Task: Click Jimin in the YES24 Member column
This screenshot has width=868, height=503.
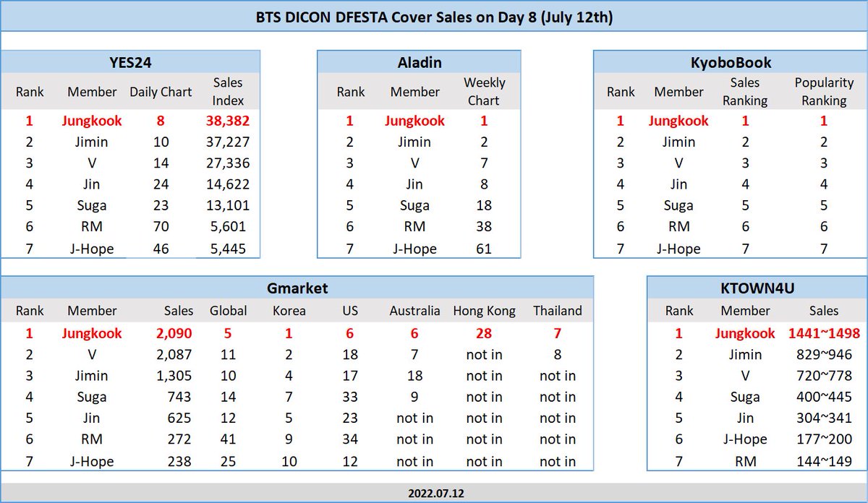Action: tap(91, 142)
